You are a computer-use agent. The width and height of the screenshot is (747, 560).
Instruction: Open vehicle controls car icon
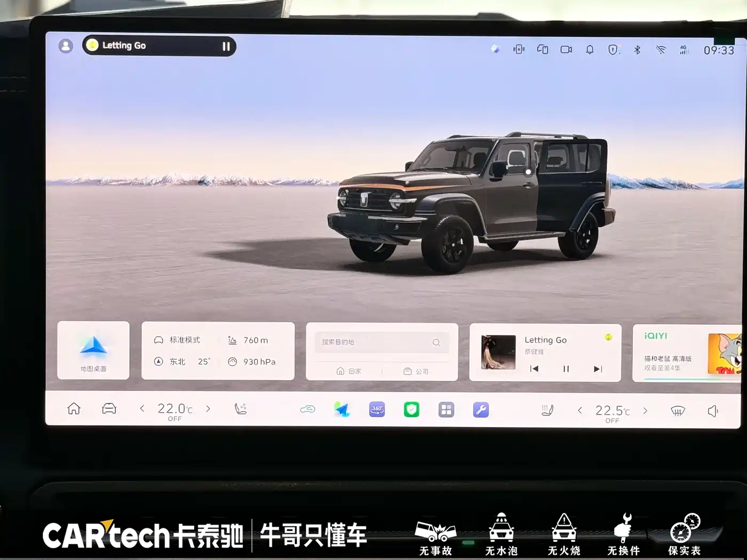[109, 409]
